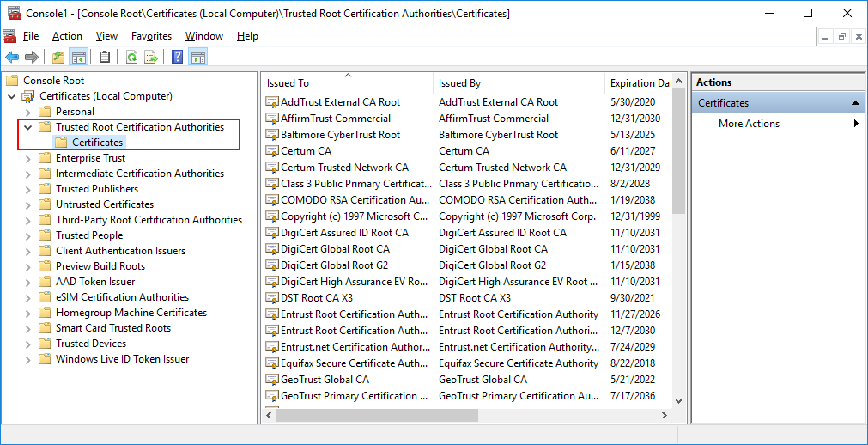868x445 pixels.
Task: Open the Action menu
Action: 67,36
